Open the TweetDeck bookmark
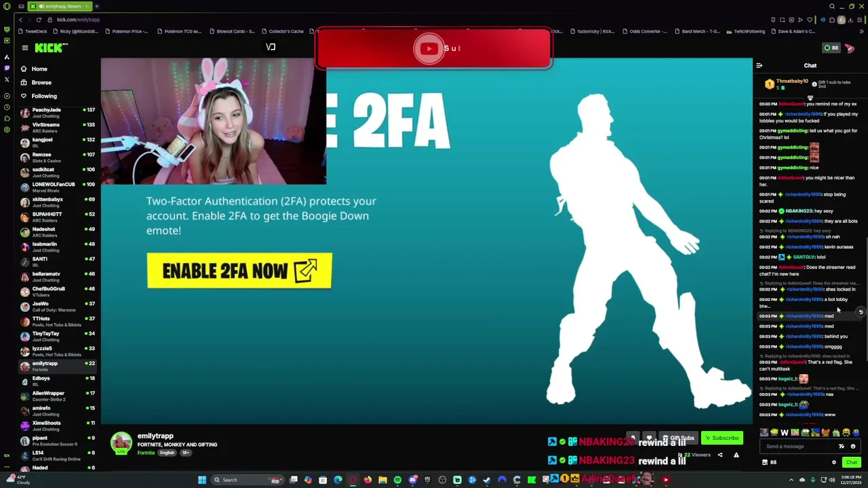 click(33, 31)
